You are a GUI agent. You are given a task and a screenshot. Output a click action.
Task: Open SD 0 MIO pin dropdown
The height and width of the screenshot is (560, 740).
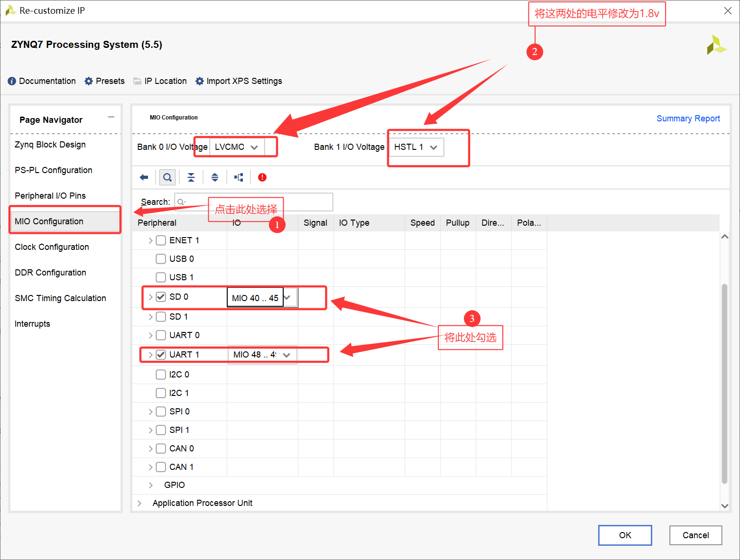262,298
